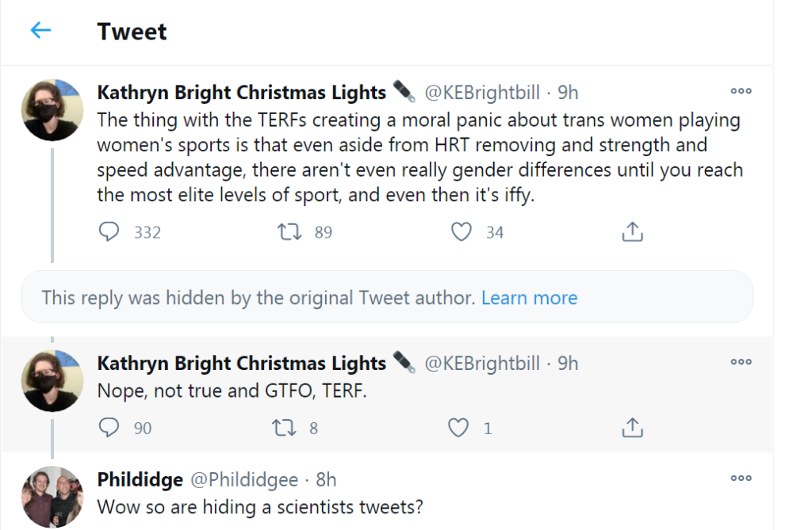Image resolution: width=812 pixels, height=530 pixels.
Task: Click the 'Learn more' link
Action: tap(529, 298)
